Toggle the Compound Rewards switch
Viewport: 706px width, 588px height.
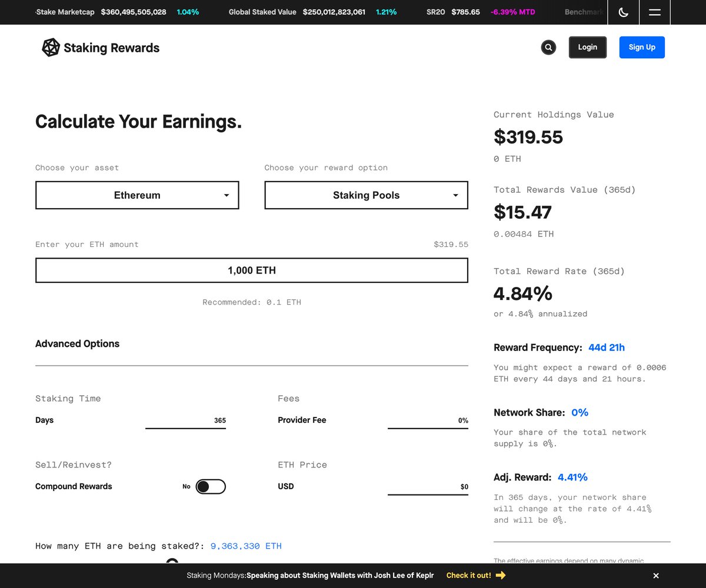pos(211,486)
